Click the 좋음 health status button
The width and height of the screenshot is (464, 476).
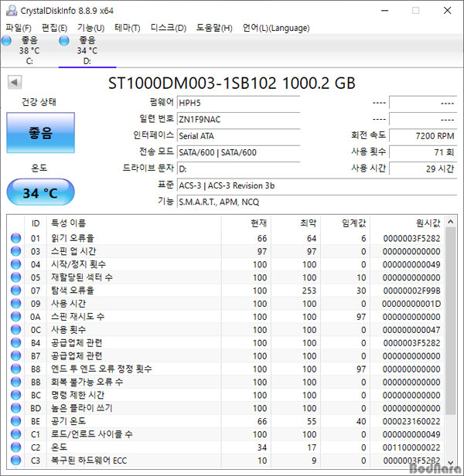pos(40,133)
